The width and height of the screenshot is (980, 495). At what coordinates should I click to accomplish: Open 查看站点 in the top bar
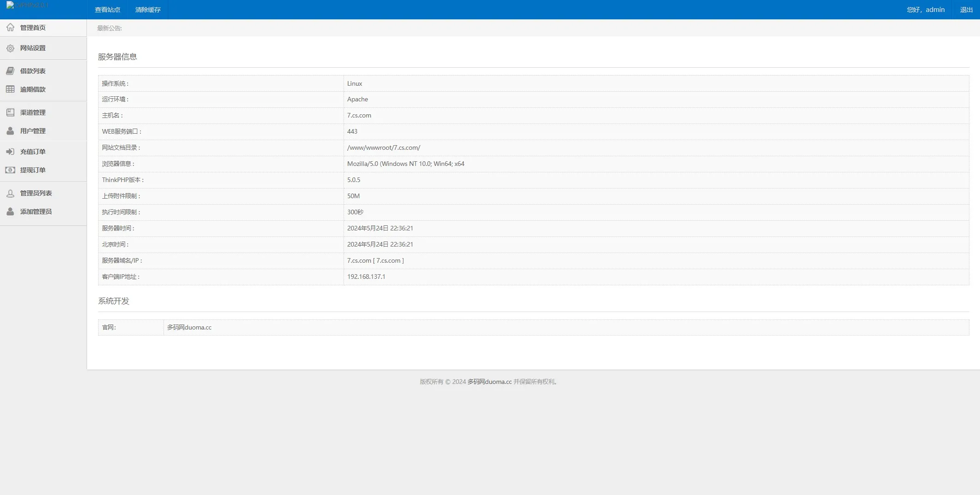(107, 10)
